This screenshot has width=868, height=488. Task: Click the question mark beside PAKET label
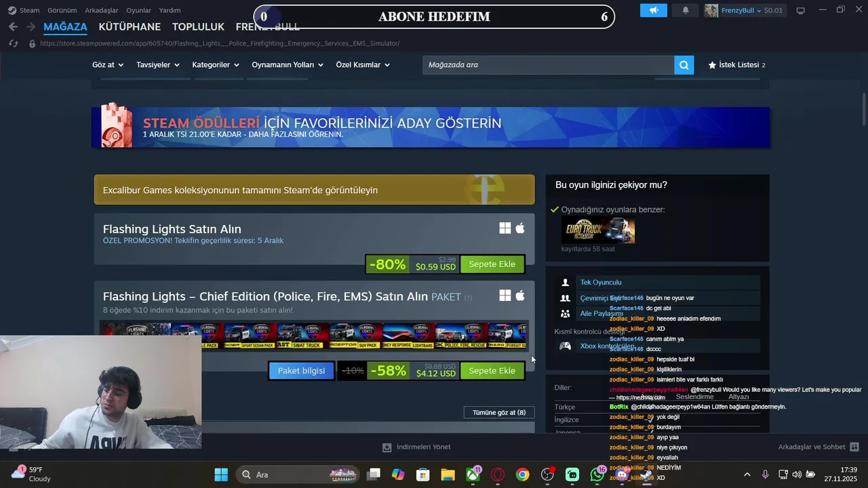(x=468, y=298)
